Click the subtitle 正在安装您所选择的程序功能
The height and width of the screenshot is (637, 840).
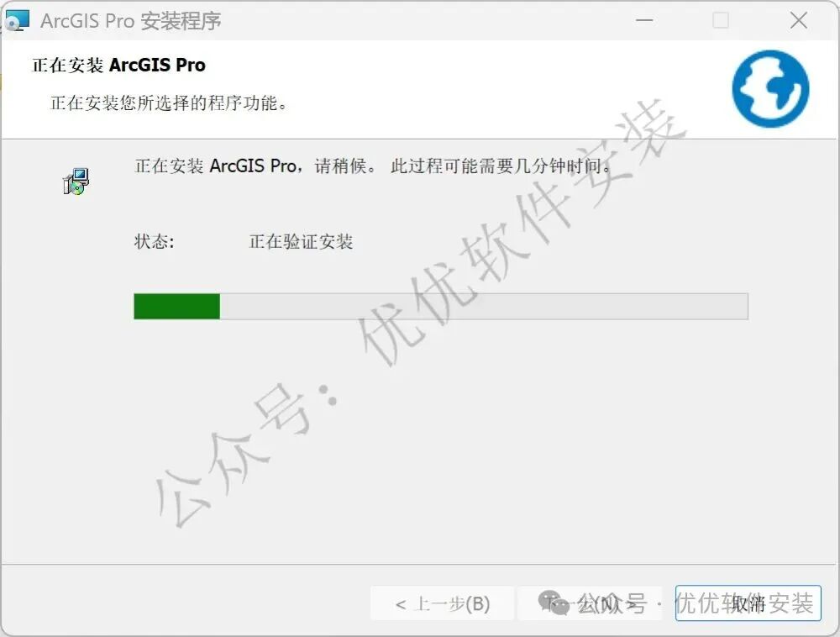(x=169, y=103)
